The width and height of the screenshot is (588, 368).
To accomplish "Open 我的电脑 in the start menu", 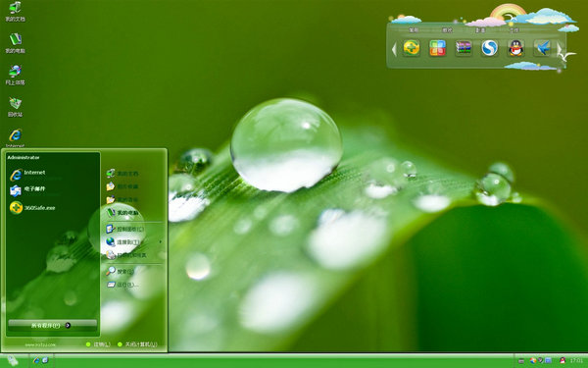I will (x=122, y=213).
